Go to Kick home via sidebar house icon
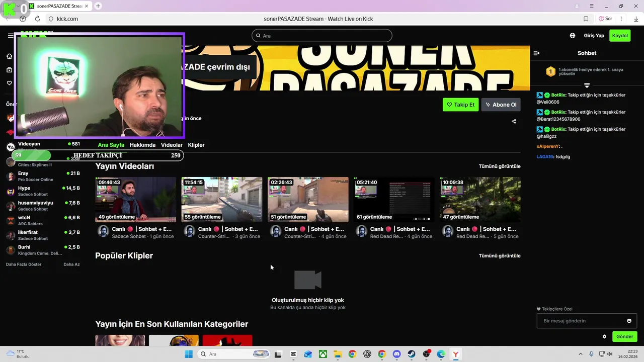 click(9, 56)
